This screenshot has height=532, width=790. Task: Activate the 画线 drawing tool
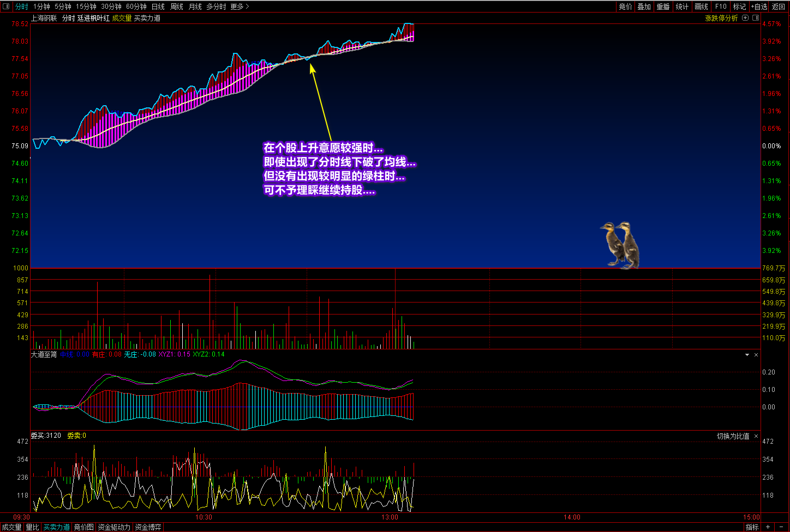[702, 7]
